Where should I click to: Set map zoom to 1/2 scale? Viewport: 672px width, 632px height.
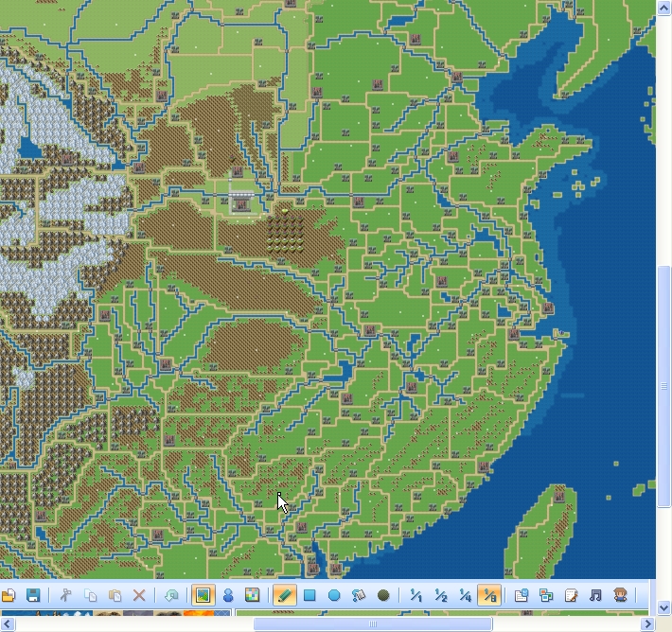click(x=440, y=595)
